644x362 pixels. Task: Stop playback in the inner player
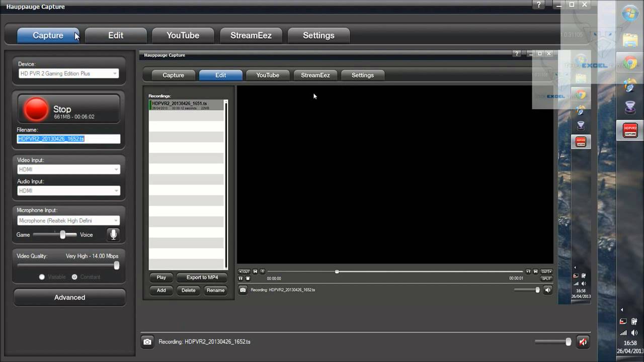coord(248,279)
